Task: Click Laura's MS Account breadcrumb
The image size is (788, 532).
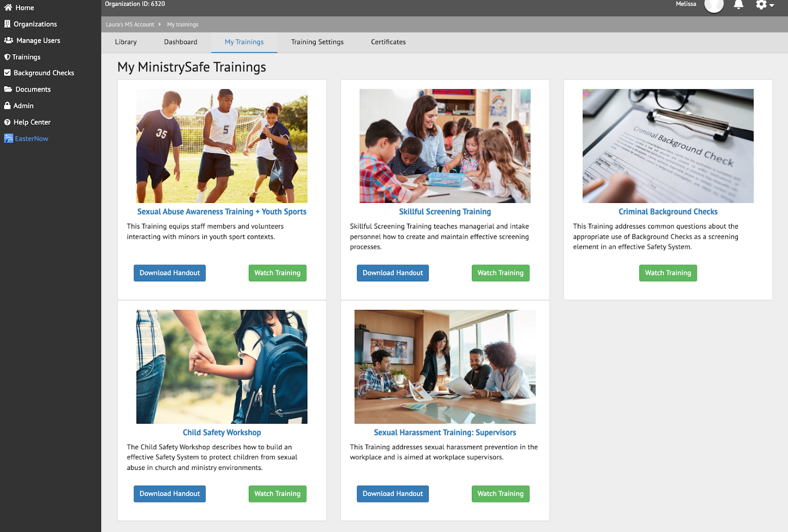Action: click(130, 25)
